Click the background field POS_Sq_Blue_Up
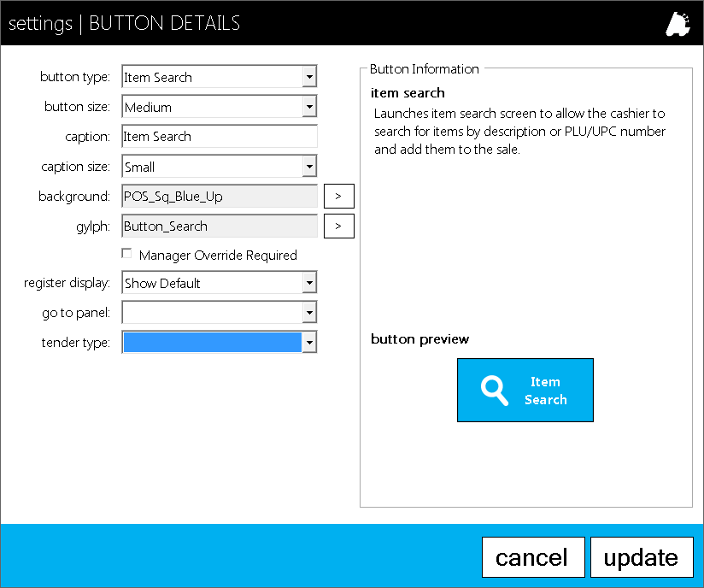The width and height of the screenshot is (704, 588). pos(220,197)
